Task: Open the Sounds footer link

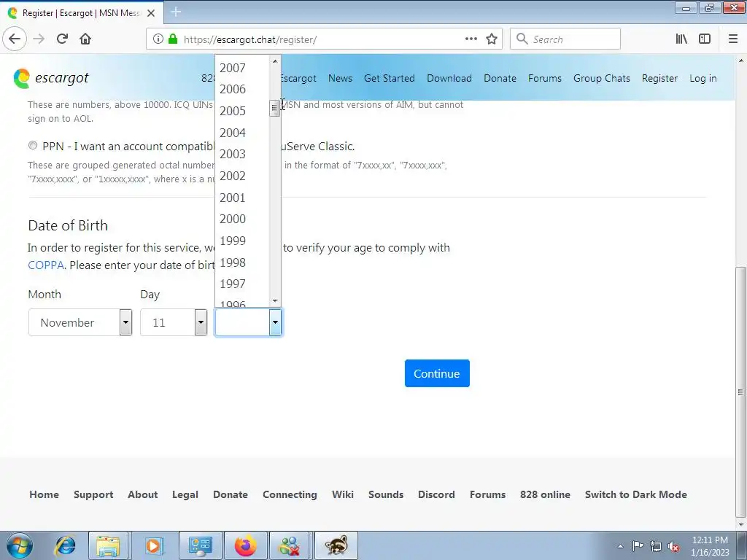Action: pyautogui.click(x=385, y=494)
